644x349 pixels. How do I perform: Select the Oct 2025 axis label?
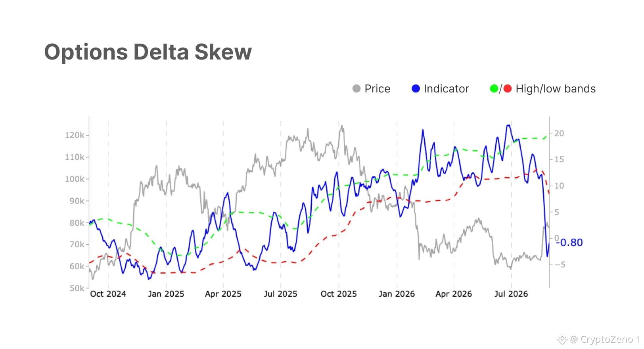click(339, 294)
